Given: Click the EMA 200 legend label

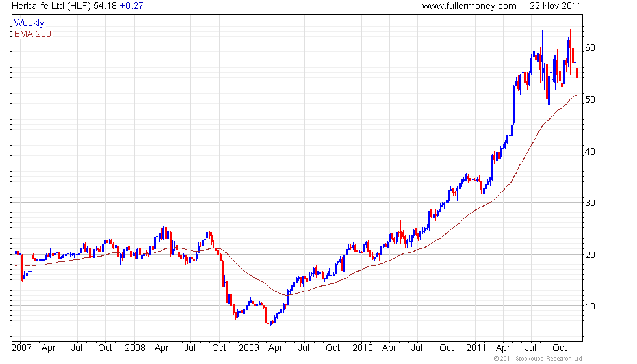Looking at the screenshot, I should tap(33, 34).
